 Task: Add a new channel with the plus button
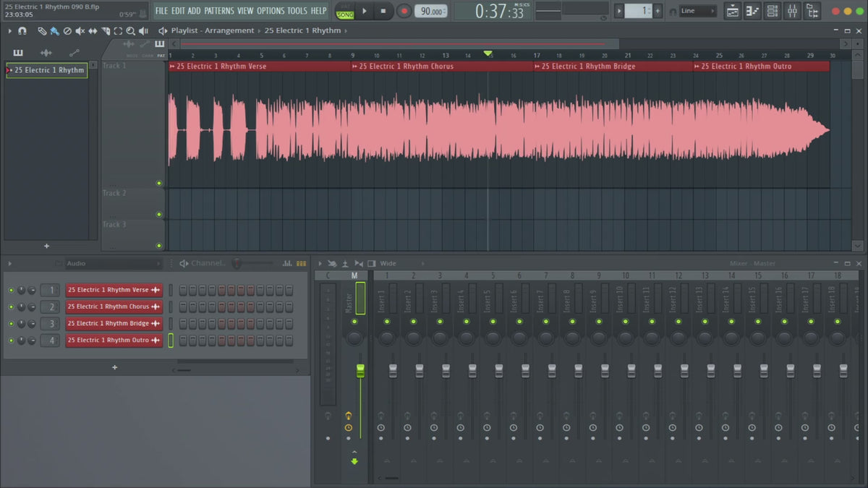pos(114,367)
